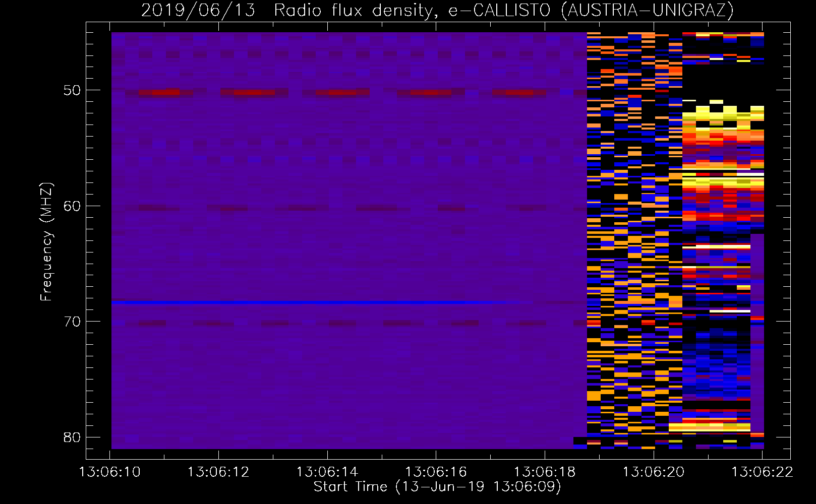Click the 13:06:10 time tick label
The image size is (816, 504).
[110, 472]
